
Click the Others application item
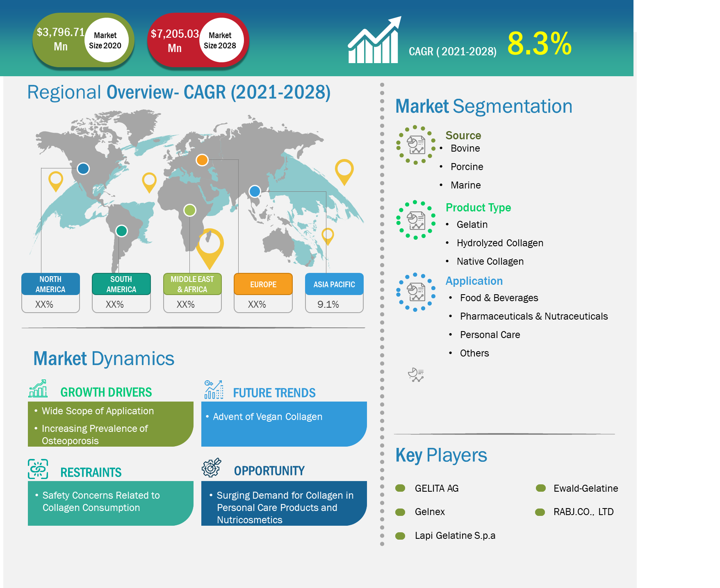point(474,353)
